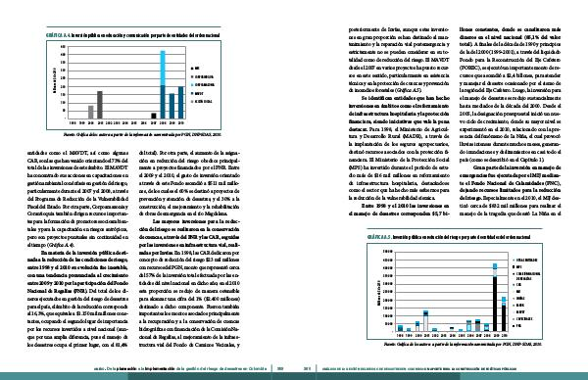The width and height of the screenshot is (588, 380).
Task: Click paragraph beginning "Se identifican entidades"
Action: [x=399, y=148]
